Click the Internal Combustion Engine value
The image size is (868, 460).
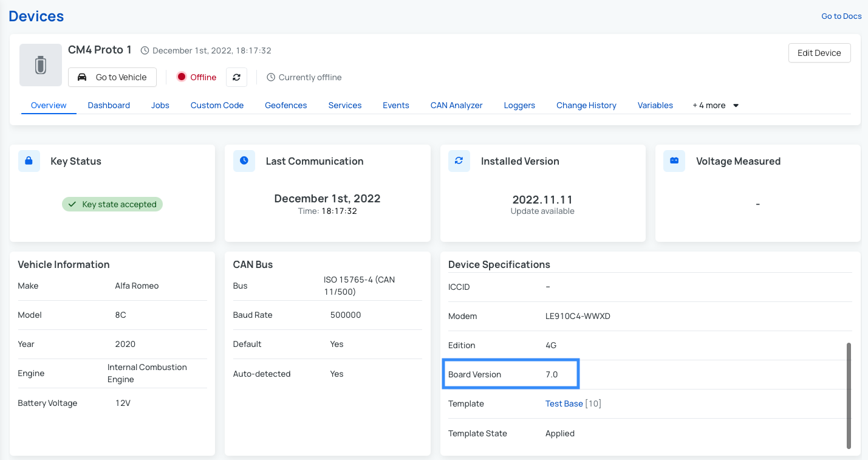[147, 373]
